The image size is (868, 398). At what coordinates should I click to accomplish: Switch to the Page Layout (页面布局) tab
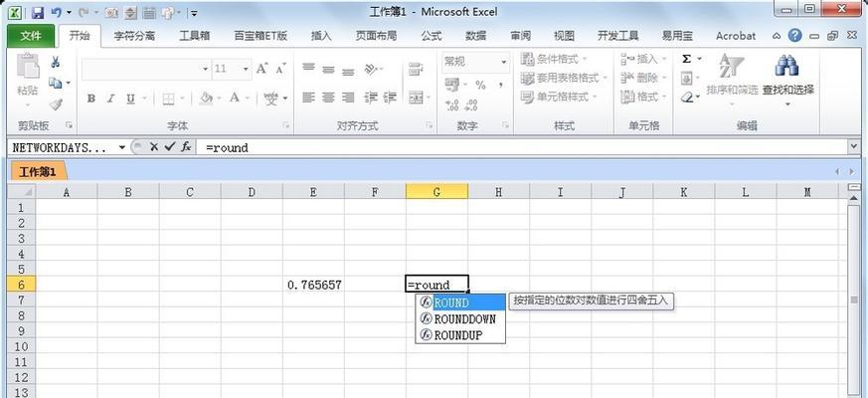pyautogui.click(x=376, y=36)
